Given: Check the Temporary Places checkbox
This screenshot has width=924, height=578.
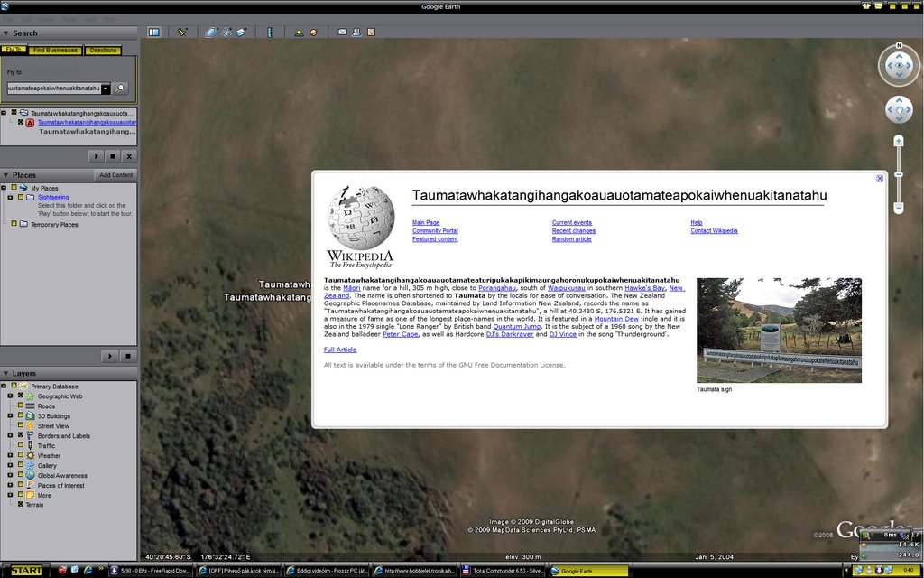Looking at the screenshot, I should click(14, 224).
